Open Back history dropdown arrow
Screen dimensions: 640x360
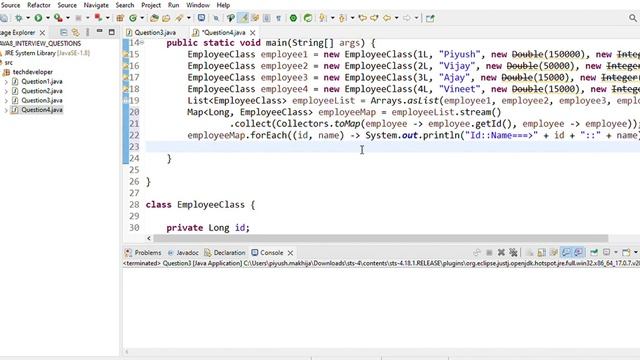[x=396, y=18]
